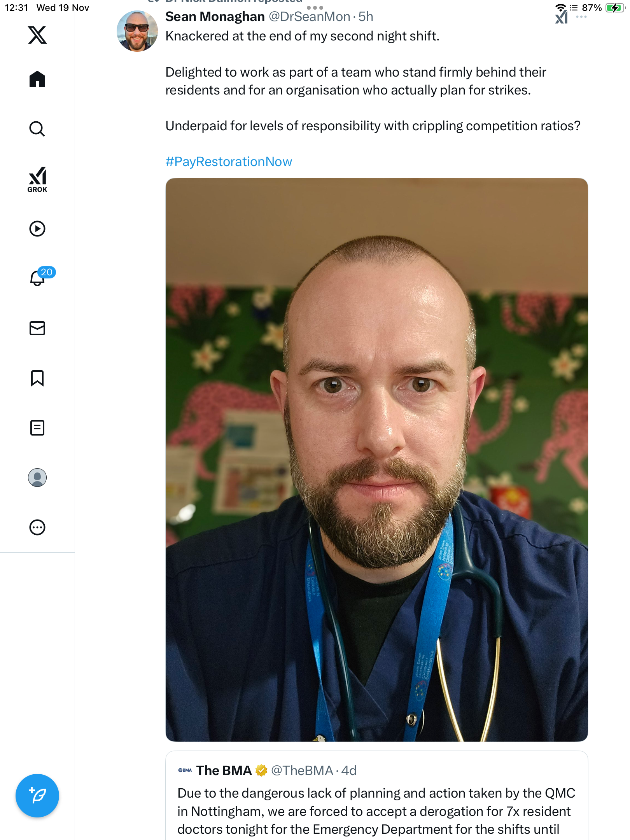Image resolution: width=630 pixels, height=840 pixels.
Task: Open Grok assistant in sidebar
Action: [x=37, y=179]
